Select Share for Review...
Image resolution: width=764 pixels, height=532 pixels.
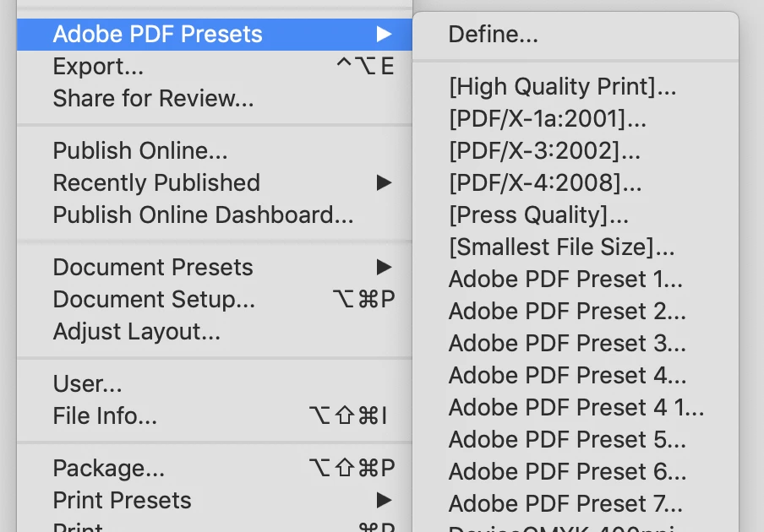215,98
